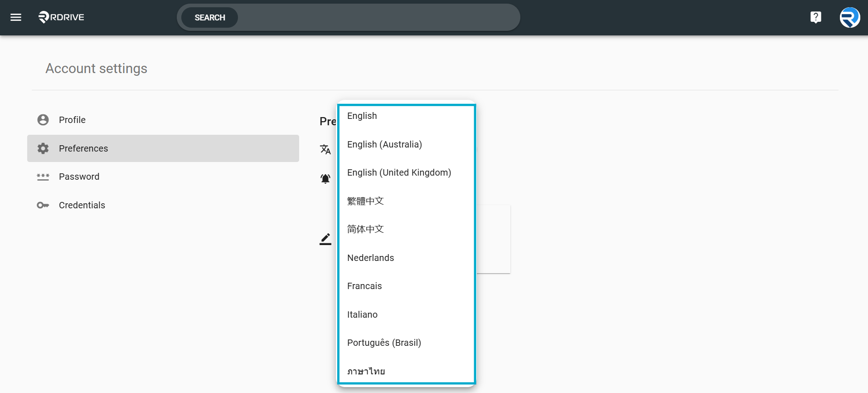The height and width of the screenshot is (393, 868).
Task: Open the hamburger navigation menu
Action: point(16,17)
